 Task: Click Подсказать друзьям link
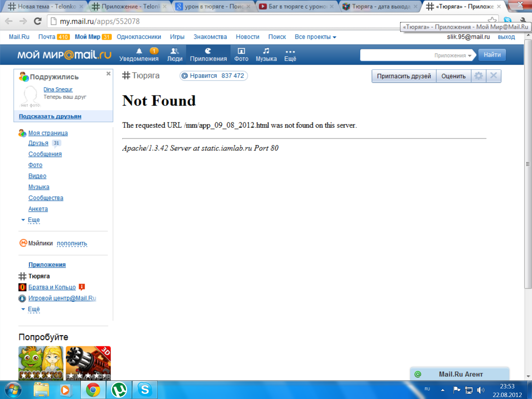50,116
